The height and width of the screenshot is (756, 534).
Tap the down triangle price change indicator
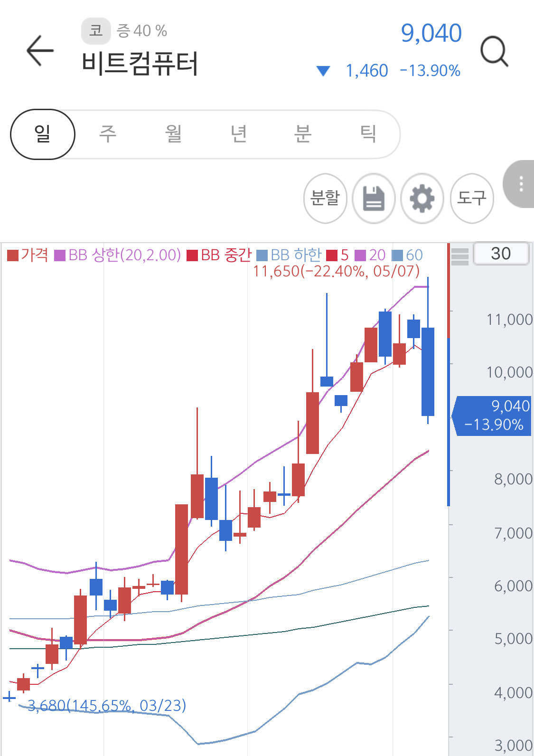pyautogui.click(x=323, y=71)
